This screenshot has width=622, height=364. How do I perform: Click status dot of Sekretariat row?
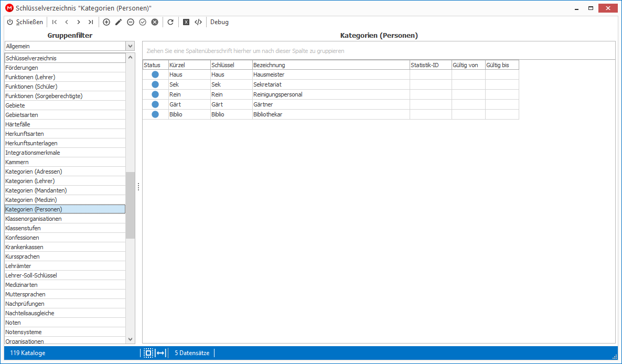[x=155, y=84]
